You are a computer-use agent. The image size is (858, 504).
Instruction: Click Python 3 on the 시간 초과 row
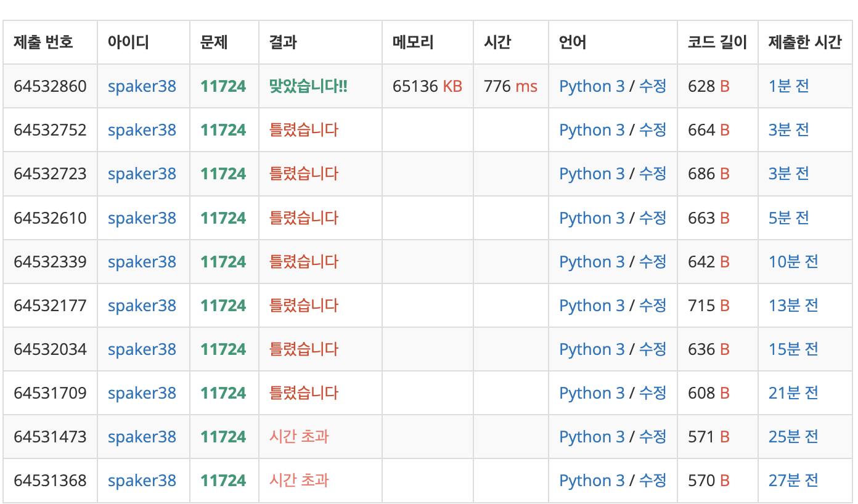592,436
